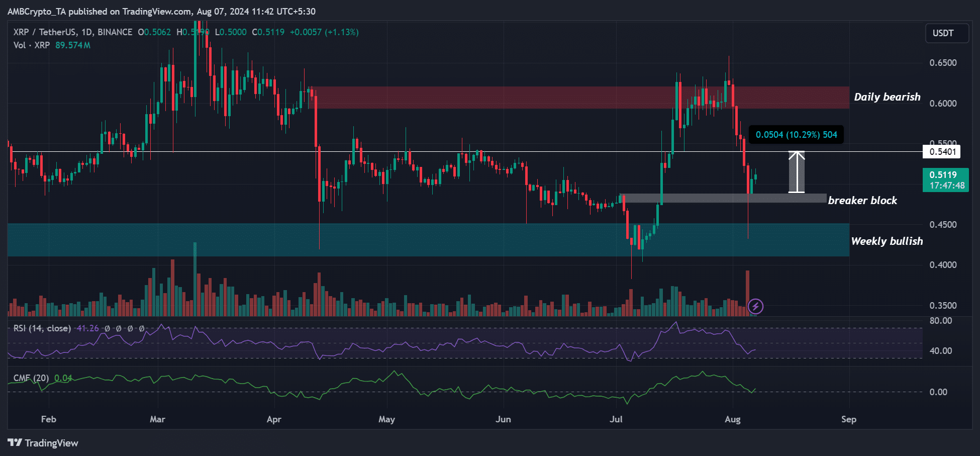Click the 0.5401 horizontal line price label
Screen dimensions: 980x456
942,152
